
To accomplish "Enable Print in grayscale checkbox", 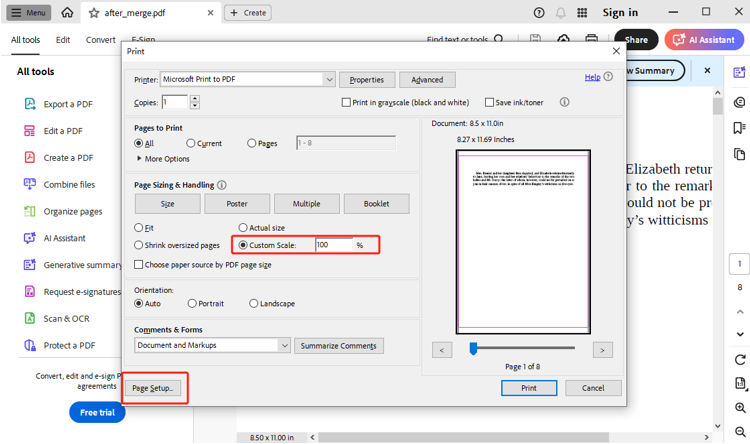I will [x=346, y=102].
